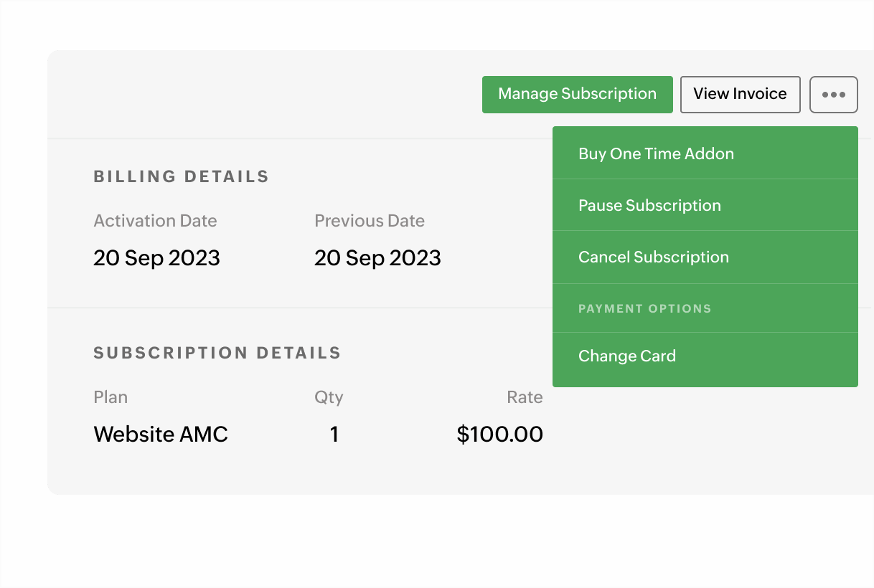Click the Plan column header

click(x=111, y=397)
